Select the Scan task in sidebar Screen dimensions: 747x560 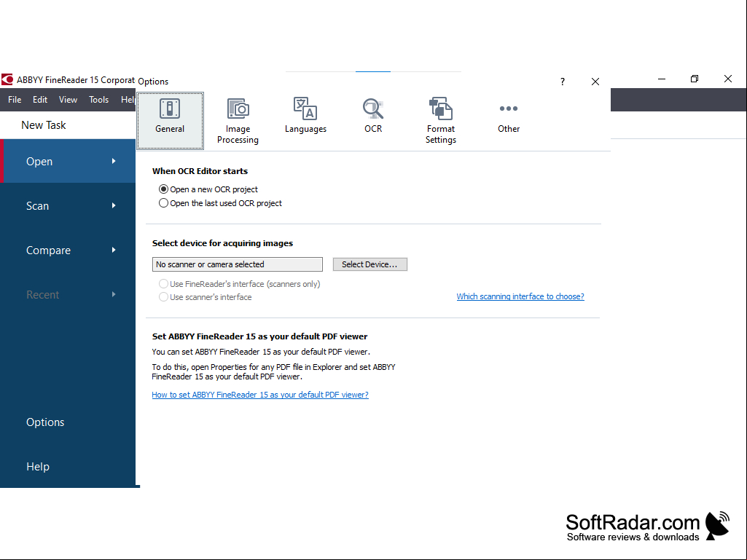pyautogui.click(x=68, y=205)
